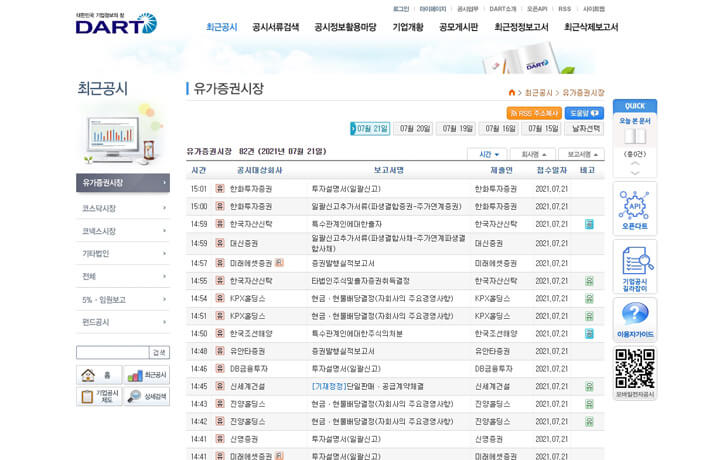
Task: Click the DART소개 link at top
Action: pyautogui.click(x=502, y=9)
